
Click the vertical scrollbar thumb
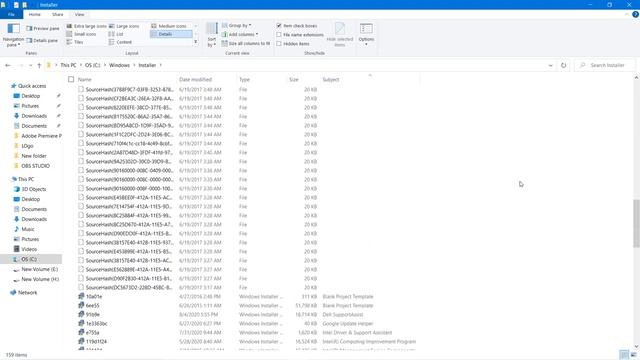point(636,223)
